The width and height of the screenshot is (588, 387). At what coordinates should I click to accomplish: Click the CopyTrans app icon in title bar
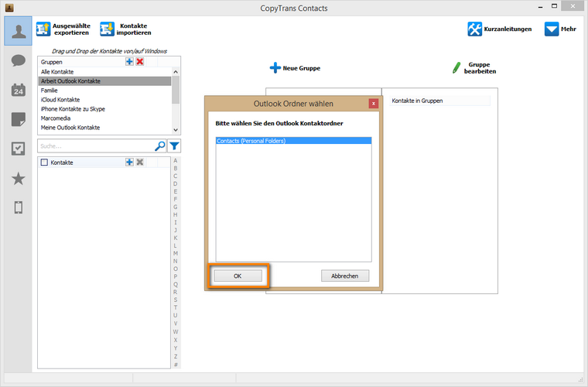(9, 8)
